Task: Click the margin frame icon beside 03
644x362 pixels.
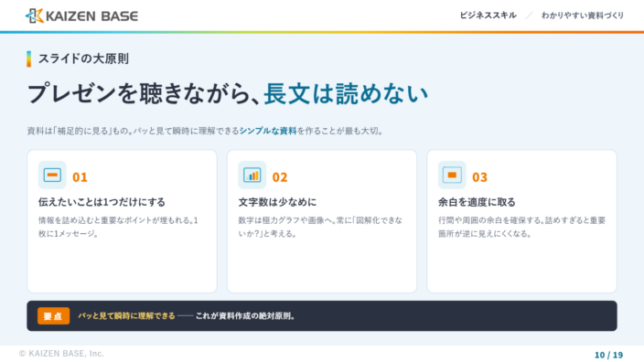Action: pos(452,175)
